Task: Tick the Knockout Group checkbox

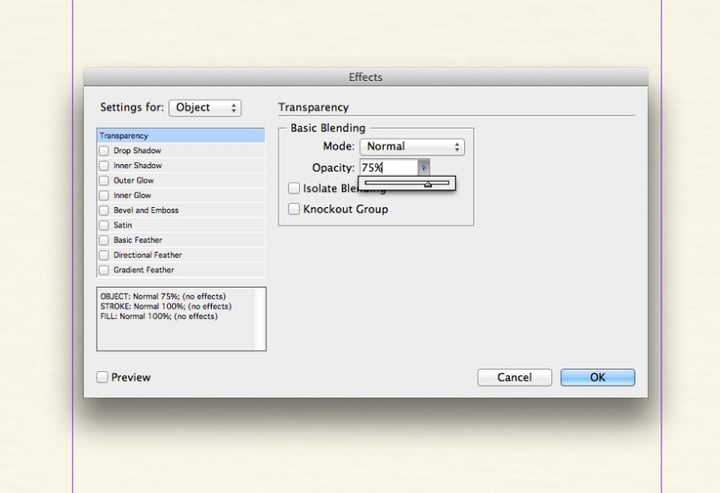Action: tap(294, 209)
